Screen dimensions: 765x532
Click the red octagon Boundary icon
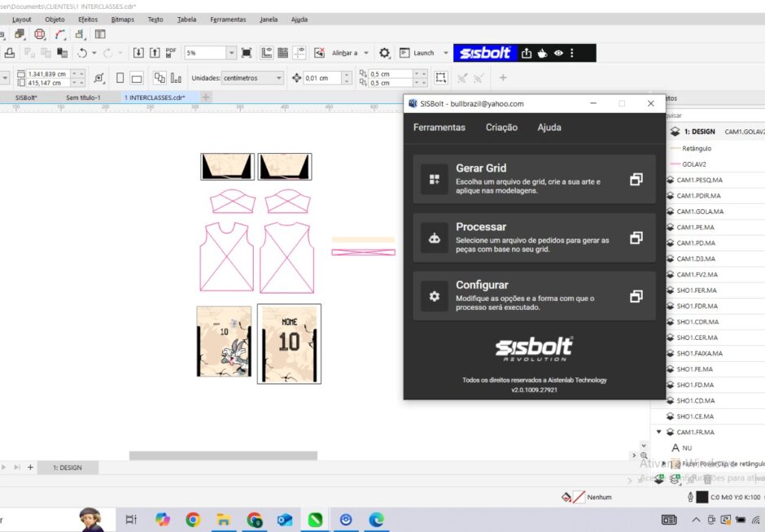point(40,34)
